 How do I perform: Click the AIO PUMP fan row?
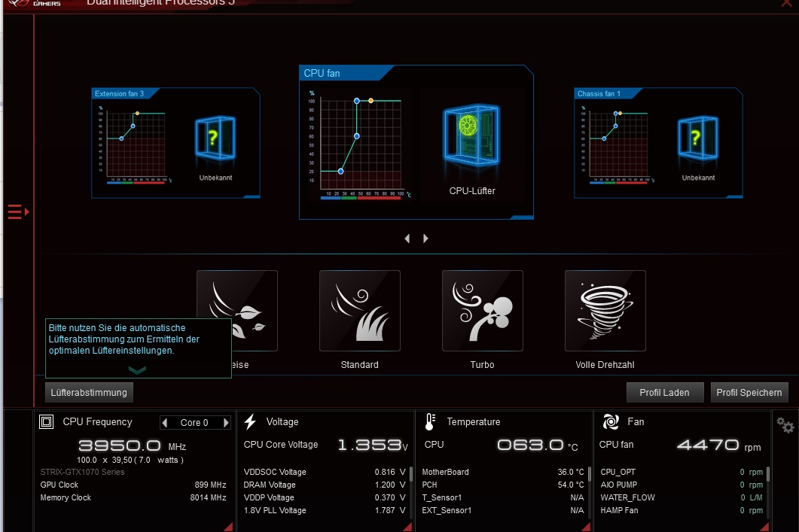(682, 485)
